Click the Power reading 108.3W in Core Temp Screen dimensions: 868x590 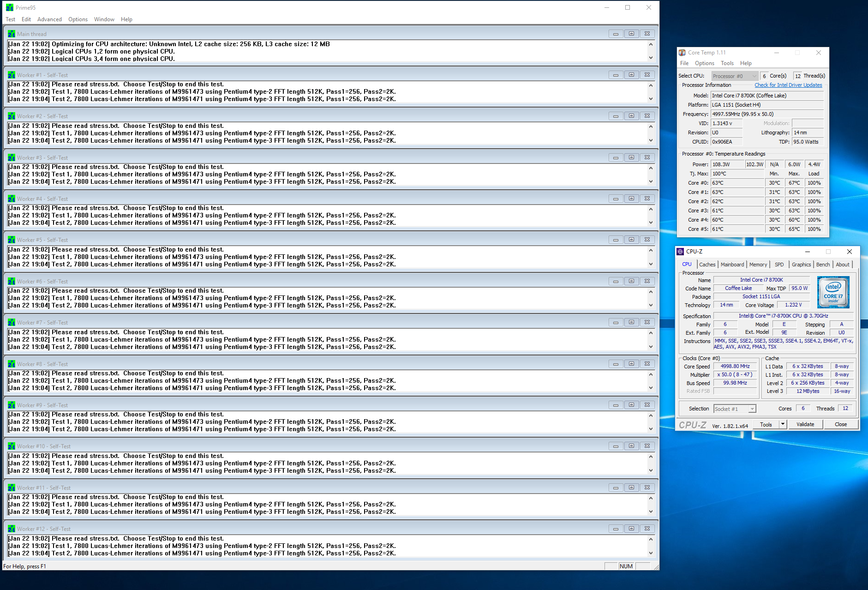click(x=727, y=164)
